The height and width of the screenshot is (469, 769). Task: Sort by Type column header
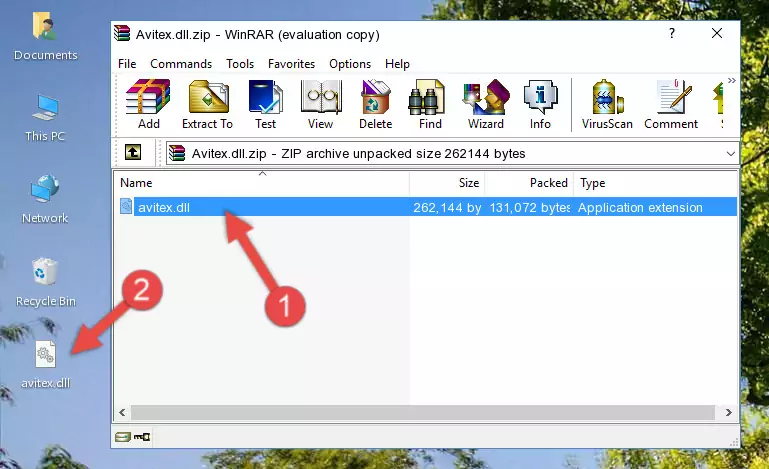pyautogui.click(x=656, y=183)
